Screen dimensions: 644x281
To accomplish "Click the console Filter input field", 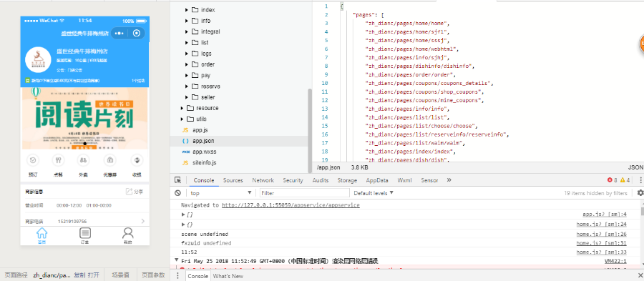I will tap(304, 193).
